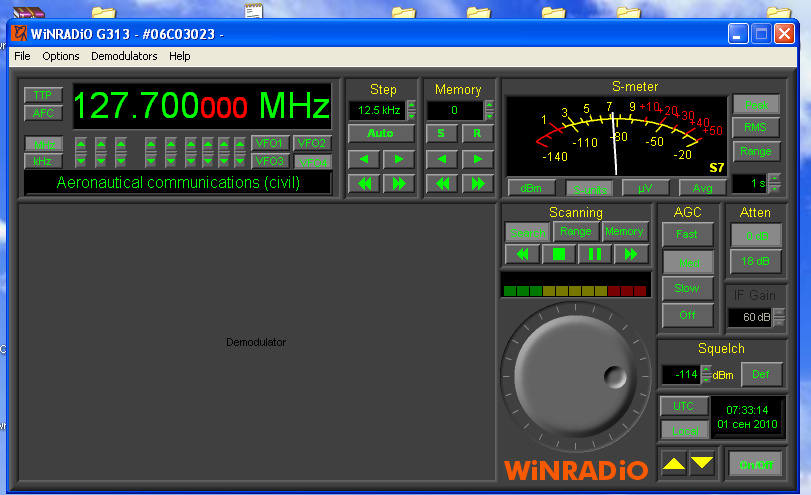Click the yellow up triangle button
The image size is (811, 495).
(673, 463)
